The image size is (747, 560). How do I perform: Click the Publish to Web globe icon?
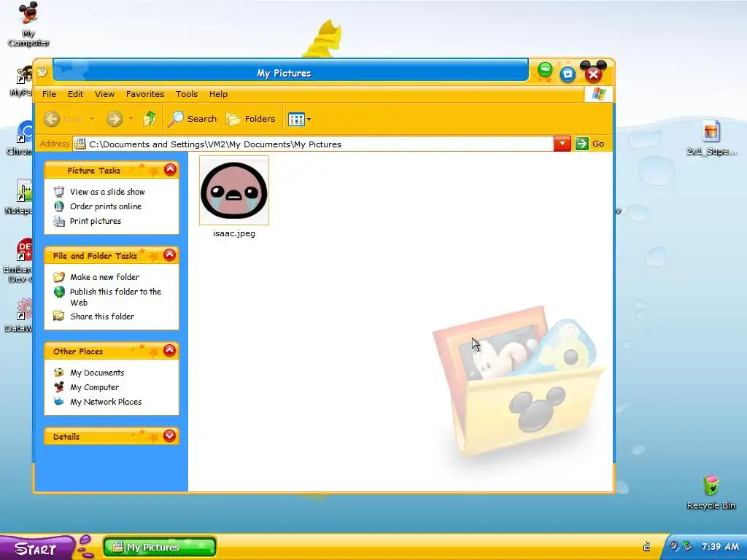click(x=58, y=292)
